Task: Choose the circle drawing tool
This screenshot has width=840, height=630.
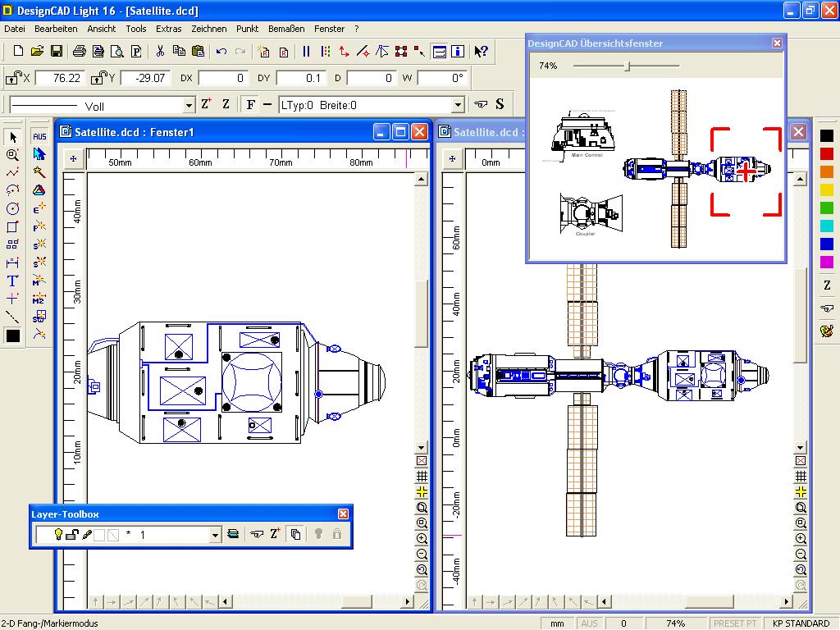Action: click(x=11, y=208)
